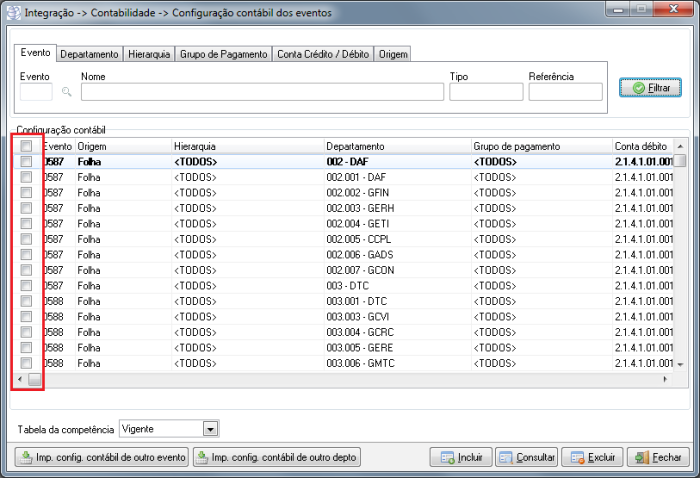The height and width of the screenshot is (478, 700).
Task: Switch to the Departamento tab
Action: click(89, 54)
